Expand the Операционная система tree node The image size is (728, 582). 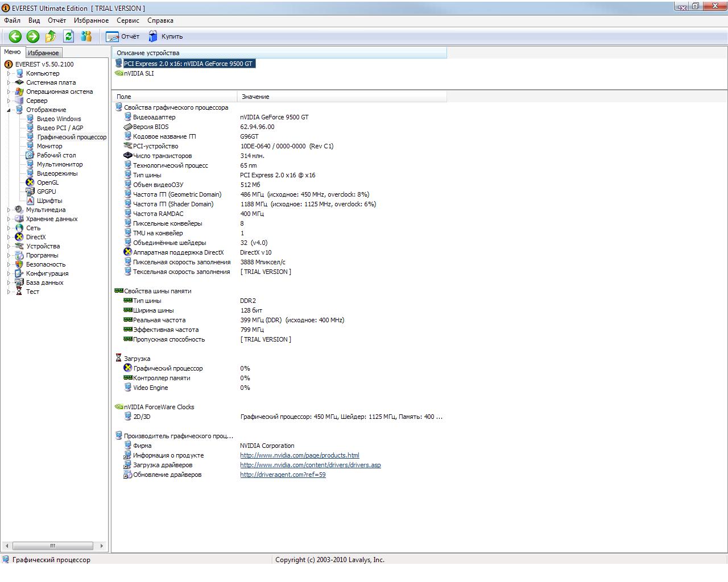(x=9, y=92)
